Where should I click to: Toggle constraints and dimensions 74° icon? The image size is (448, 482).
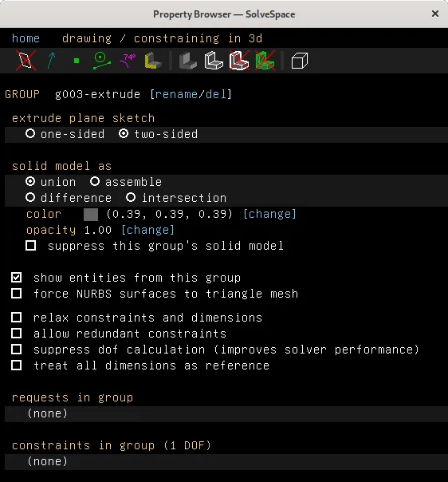[x=128, y=61]
